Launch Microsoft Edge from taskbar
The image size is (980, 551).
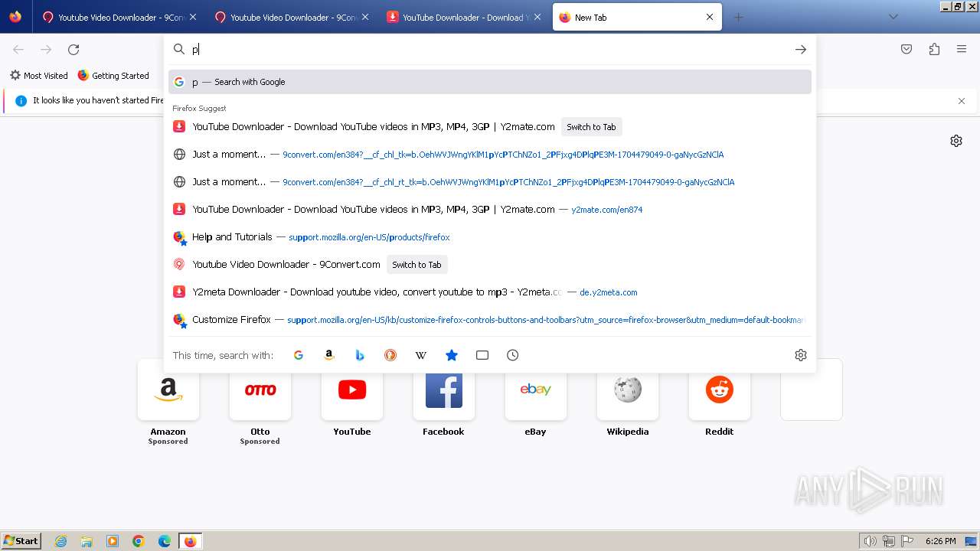[x=165, y=541]
